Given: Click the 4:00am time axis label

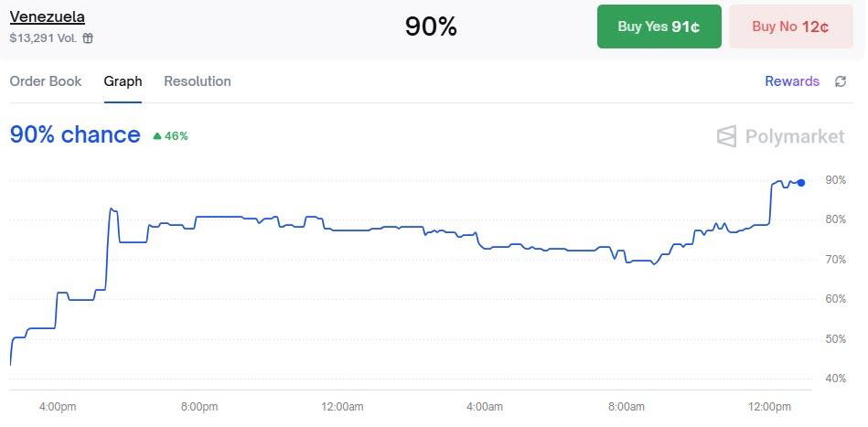Looking at the screenshot, I should pos(484,407).
